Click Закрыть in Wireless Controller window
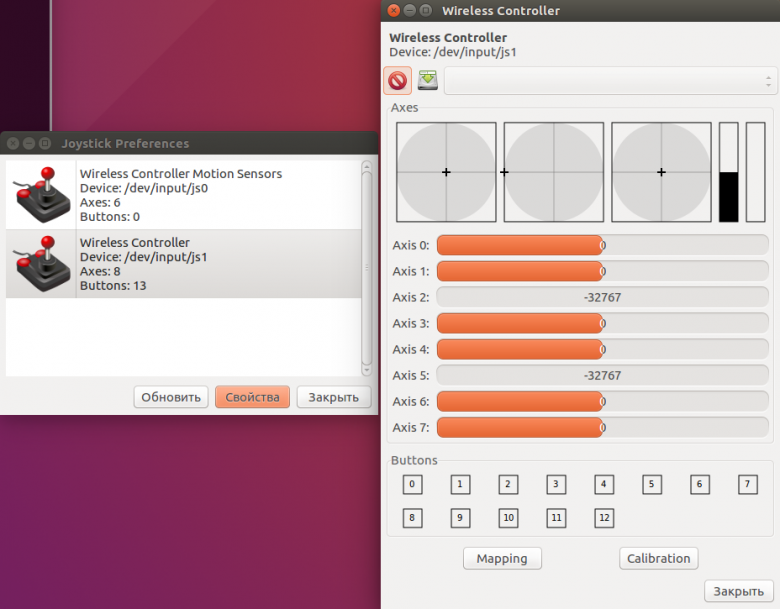The width and height of the screenshot is (780, 609). pyautogui.click(x=739, y=591)
